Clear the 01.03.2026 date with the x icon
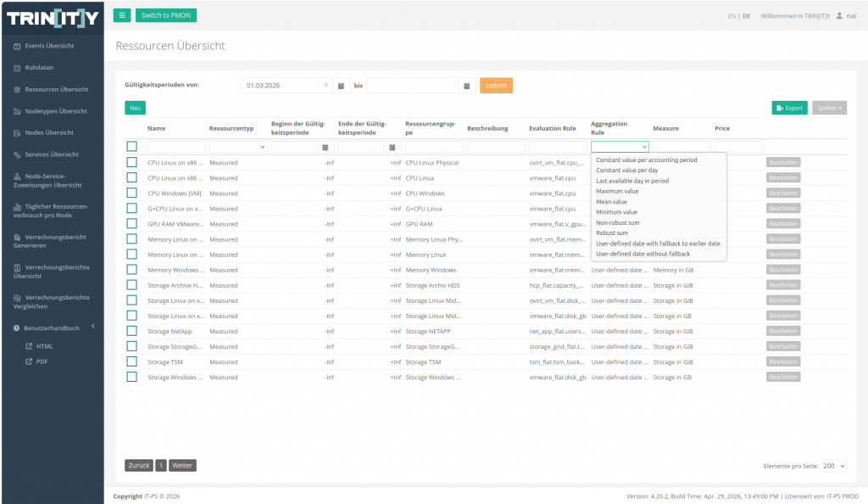The width and height of the screenshot is (868, 504). pyautogui.click(x=326, y=86)
